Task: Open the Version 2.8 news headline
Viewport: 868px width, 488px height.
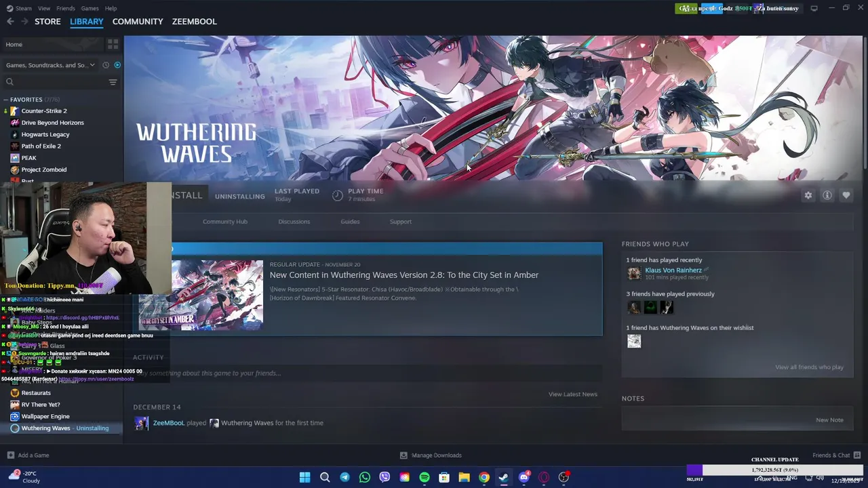Action: pyautogui.click(x=404, y=275)
